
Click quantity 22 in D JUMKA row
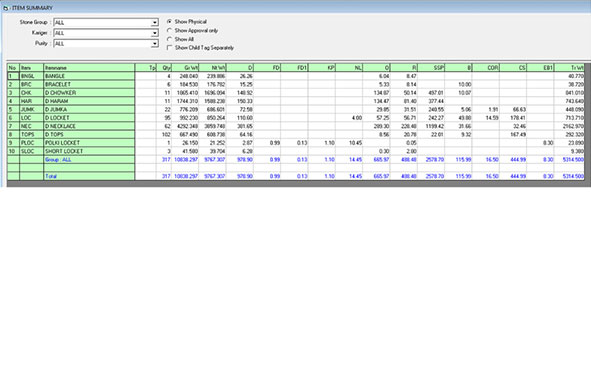(x=164, y=109)
